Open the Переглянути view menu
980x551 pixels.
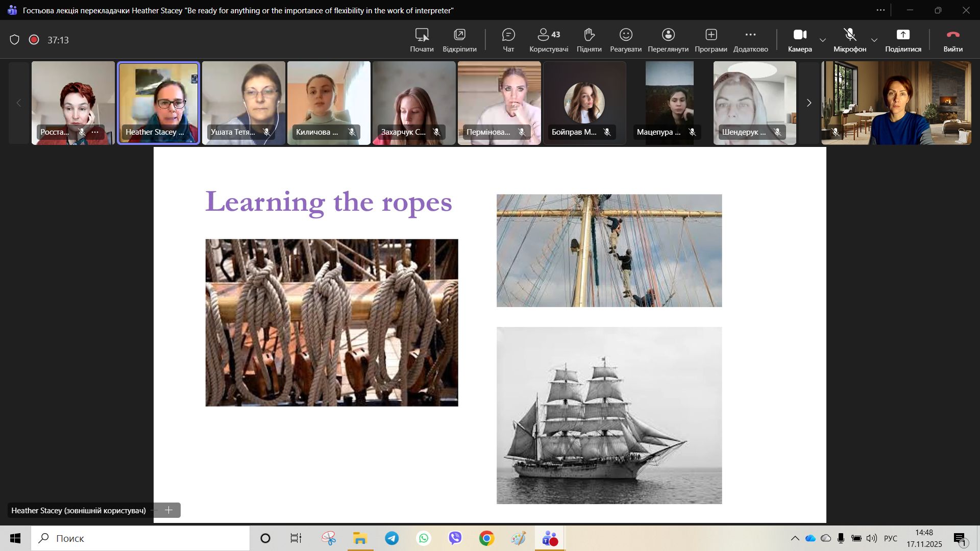coord(668,40)
